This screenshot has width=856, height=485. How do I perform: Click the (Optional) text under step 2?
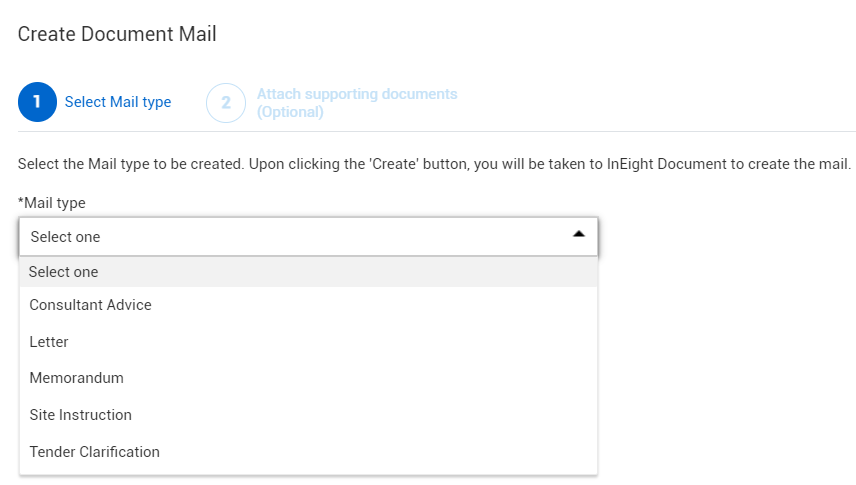290,112
